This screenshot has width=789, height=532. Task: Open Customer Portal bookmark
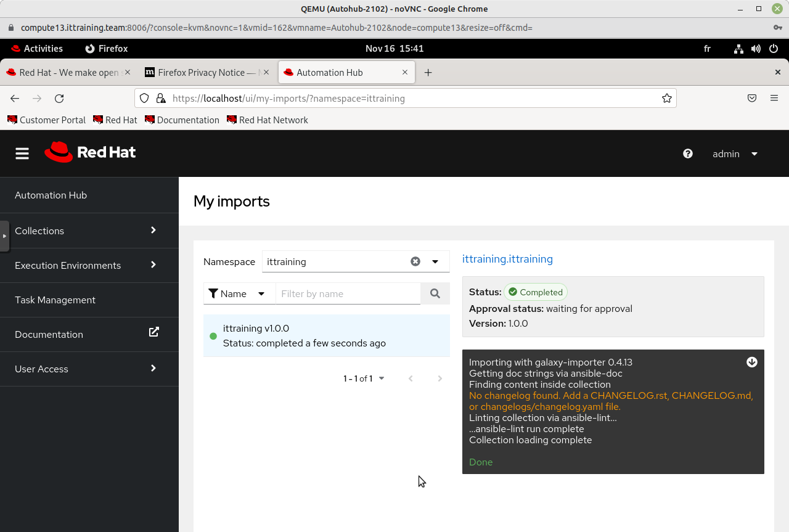(47, 120)
